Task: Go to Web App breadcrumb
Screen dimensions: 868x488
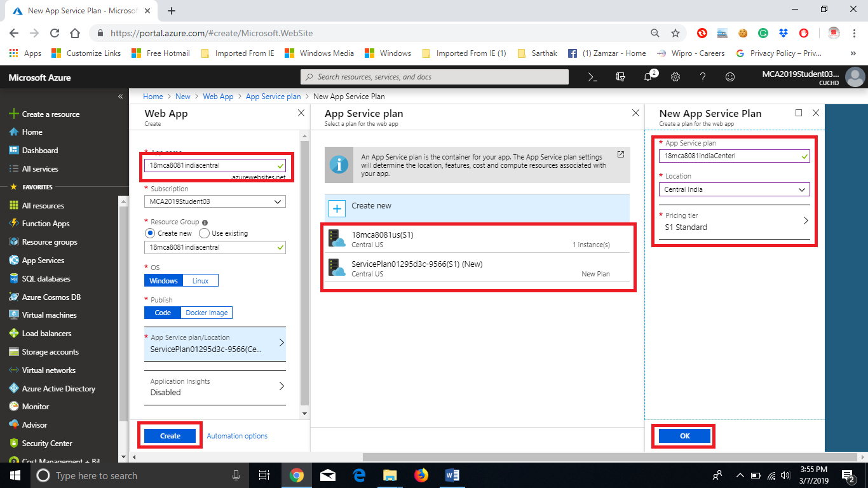Action: point(218,97)
